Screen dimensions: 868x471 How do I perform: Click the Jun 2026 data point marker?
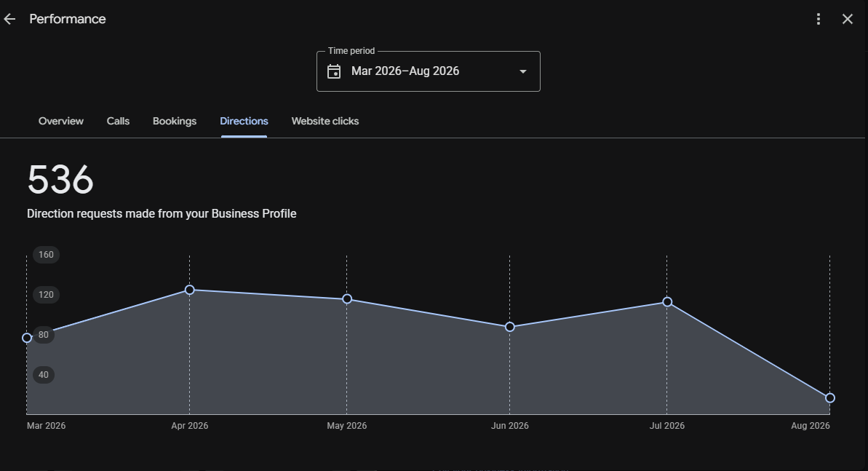510,327
